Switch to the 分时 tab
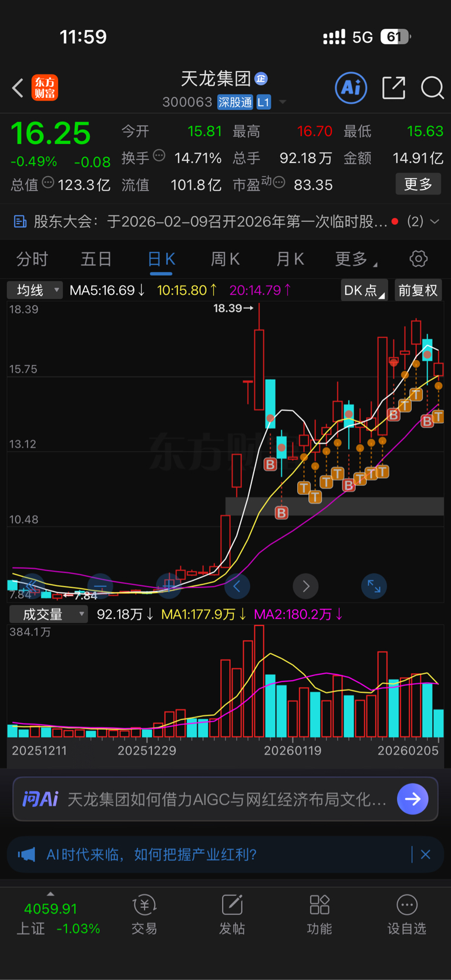The width and height of the screenshot is (451, 980). pos(32,259)
